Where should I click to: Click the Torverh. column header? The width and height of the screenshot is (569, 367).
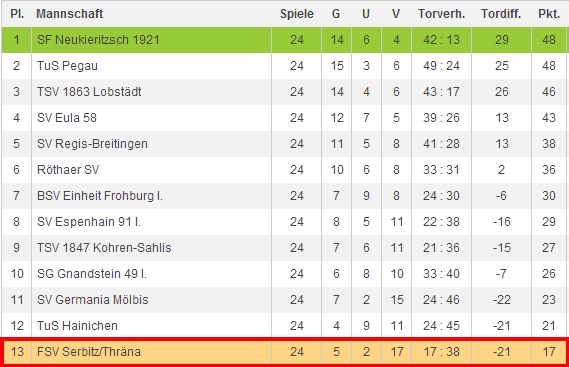click(x=441, y=14)
